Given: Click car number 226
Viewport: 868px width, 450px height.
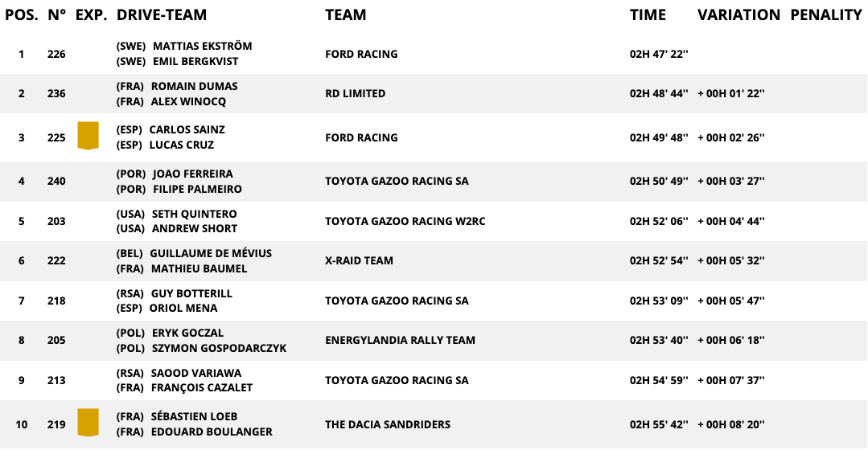Looking at the screenshot, I should point(56,54).
